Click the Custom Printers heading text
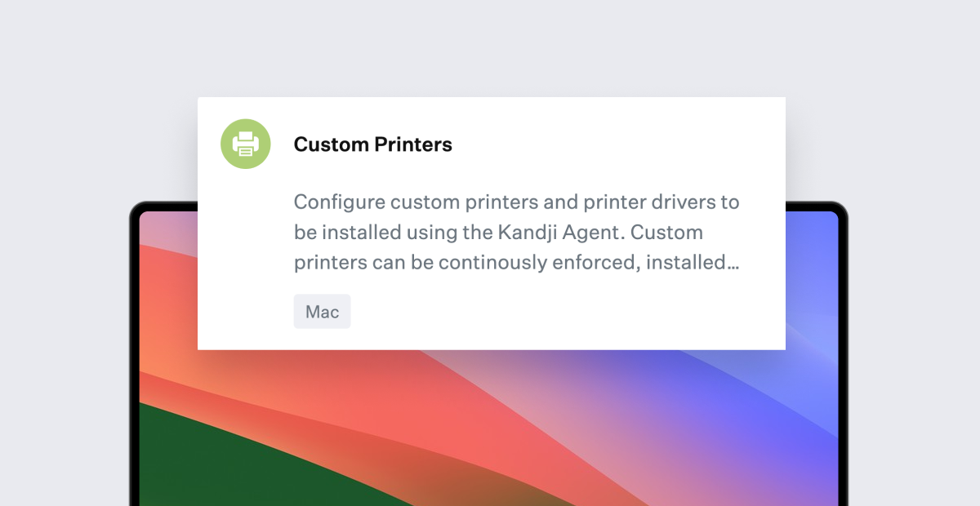 pyautogui.click(x=372, y=144)
